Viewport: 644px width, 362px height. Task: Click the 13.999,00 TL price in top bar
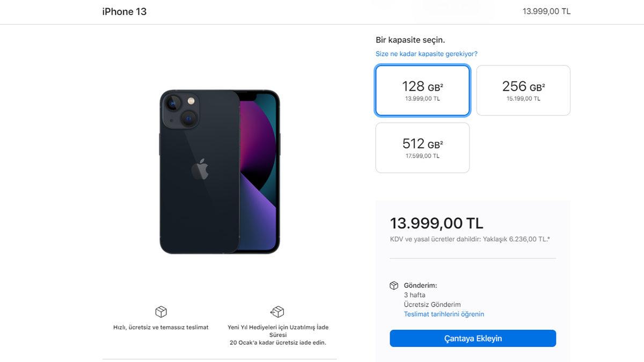click(x=546, y=11)
